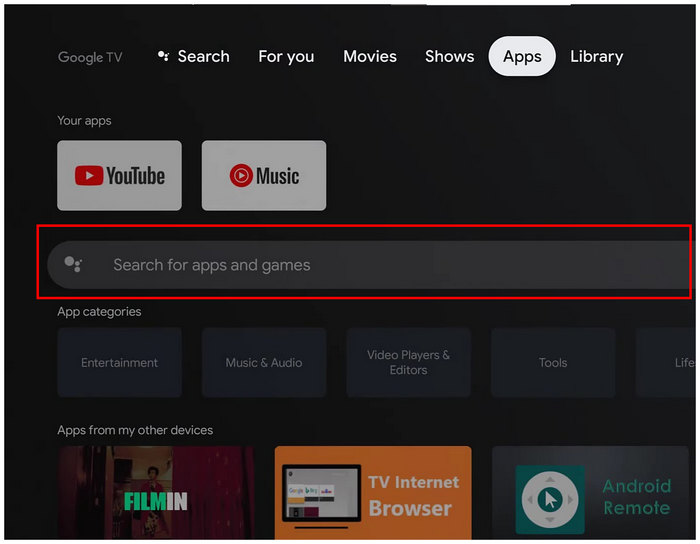Select the Android Remote app card
The image size is (700, 544).
(x=590, y=493)
